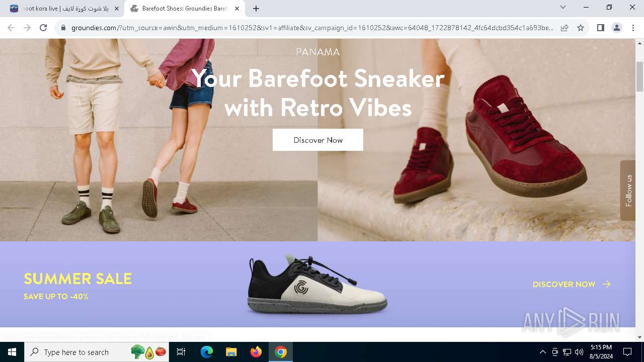644x362 pixels.
Task: Click the Type here to search box
Action: click(x=97, y=352)
